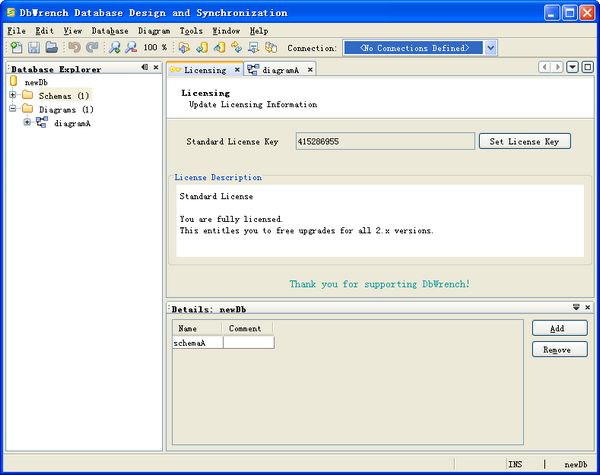The height and width of the screenshot is (475, 600).
Task: Click the New file toolbar icon
Action: [x=16, y=47]
